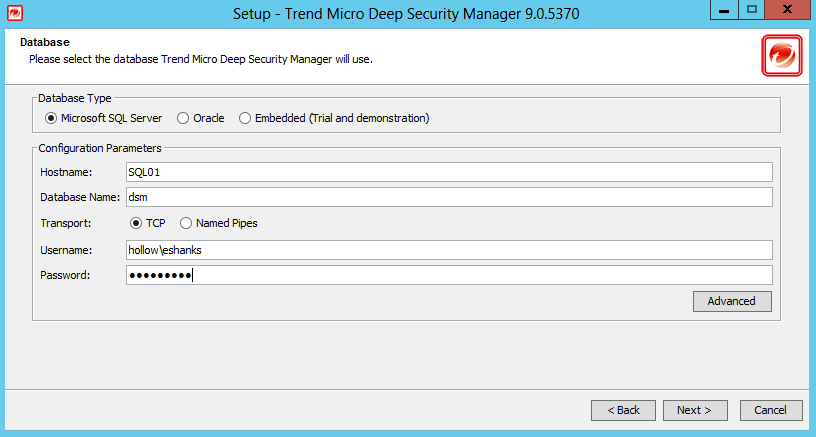Screen dimensions: 816x437
Task: Click the Hostname: label
Action: [x=66, y=172]
